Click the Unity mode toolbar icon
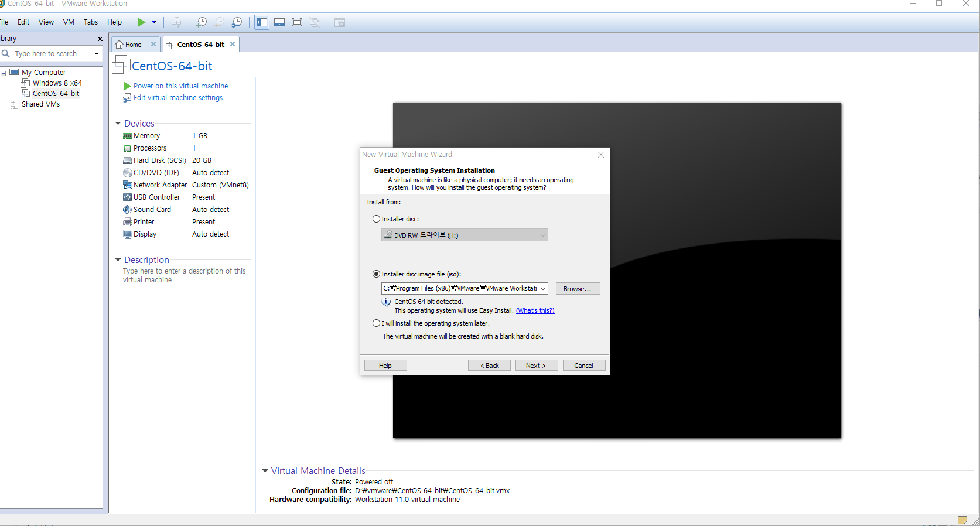 pos(315,22)
